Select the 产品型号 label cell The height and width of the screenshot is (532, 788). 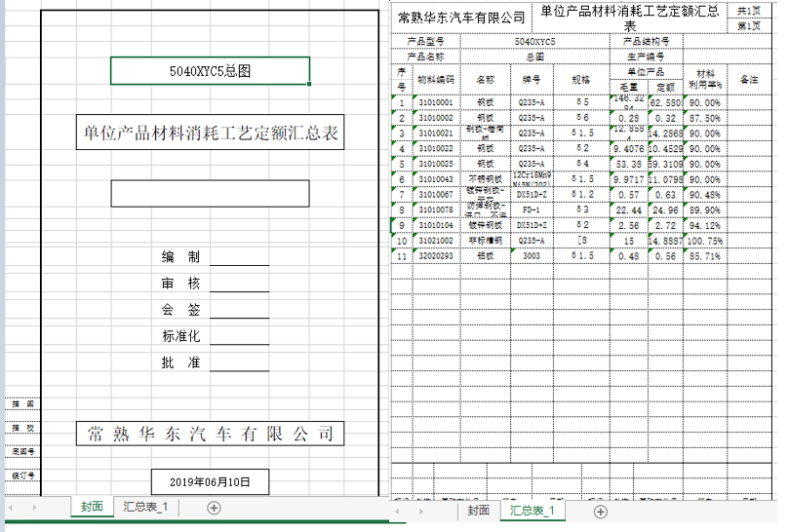425,42
